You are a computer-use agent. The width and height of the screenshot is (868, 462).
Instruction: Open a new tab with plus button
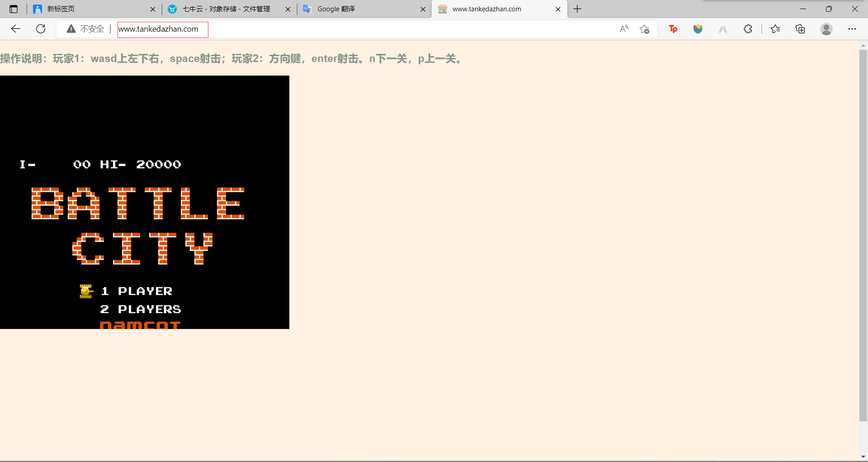tap(577, 9)
